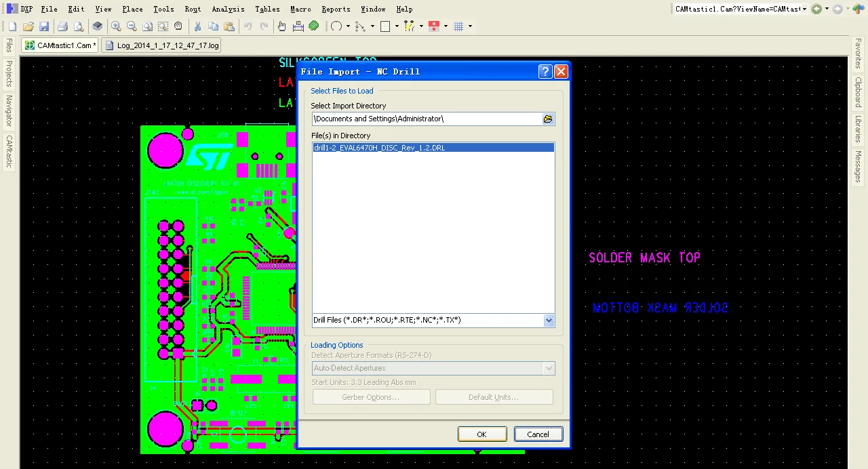Click the Save diskette icon
This screenshot has width=868, height=469.
[x=44, y=26]
